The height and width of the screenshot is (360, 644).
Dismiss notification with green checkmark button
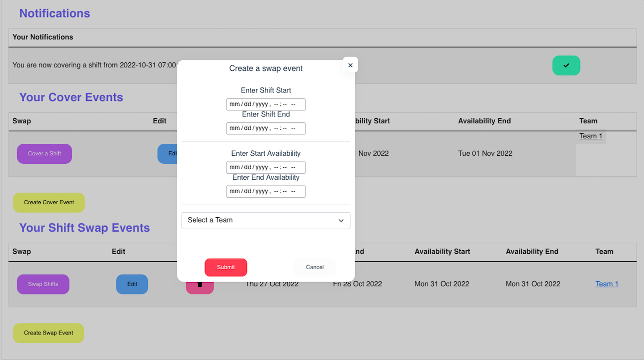point(566,65)
